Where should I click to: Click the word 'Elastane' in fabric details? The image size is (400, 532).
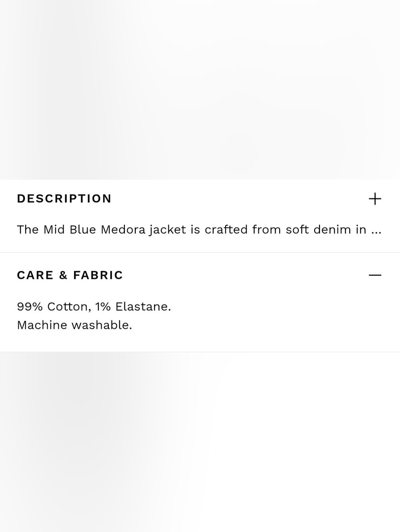(x=141, y=306)
